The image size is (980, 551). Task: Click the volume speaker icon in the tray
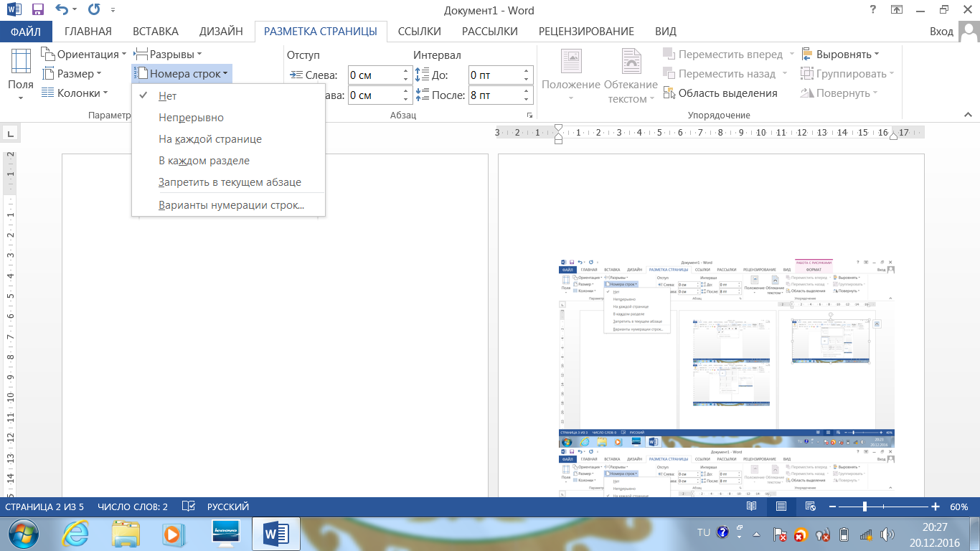[x=887, y=534]
